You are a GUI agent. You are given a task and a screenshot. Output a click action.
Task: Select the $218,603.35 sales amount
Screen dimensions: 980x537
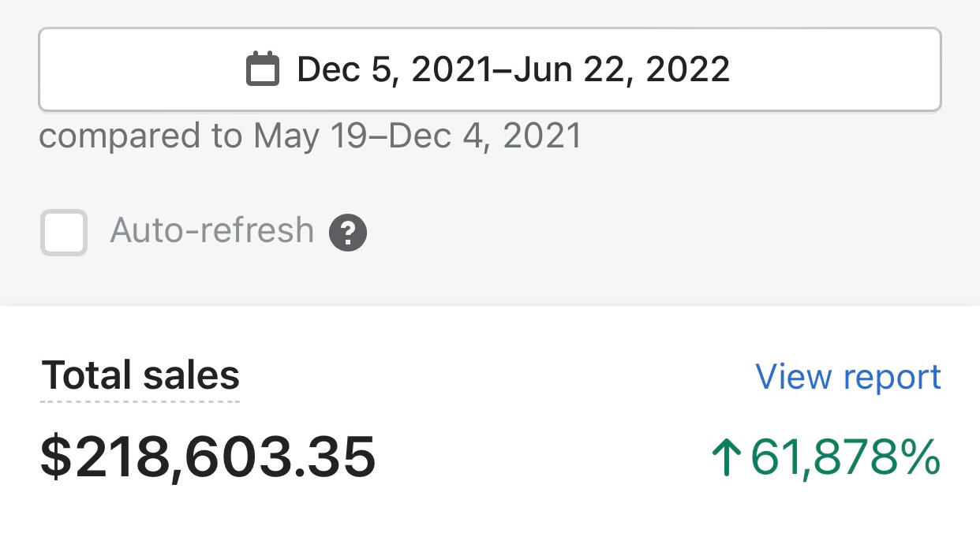pos(208,457)
